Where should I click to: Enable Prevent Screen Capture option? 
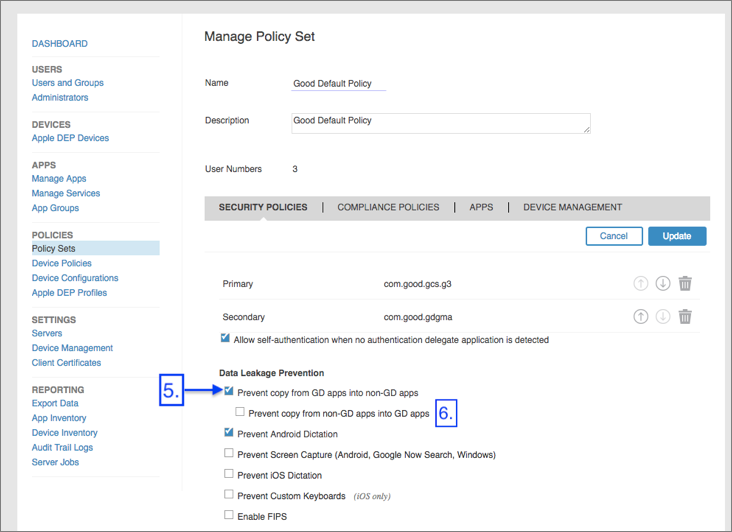click(230, 454)
